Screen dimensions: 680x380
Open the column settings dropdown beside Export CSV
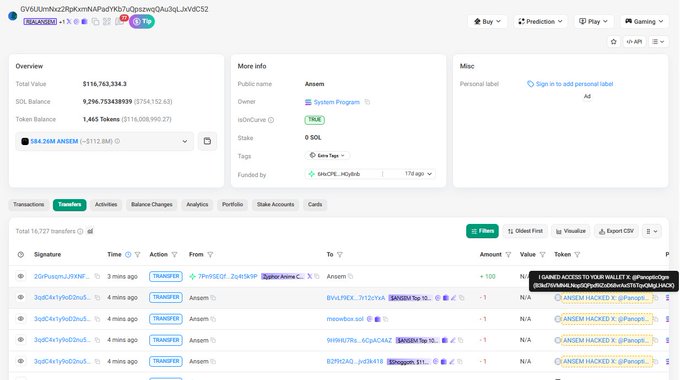(x=652, y=231)
